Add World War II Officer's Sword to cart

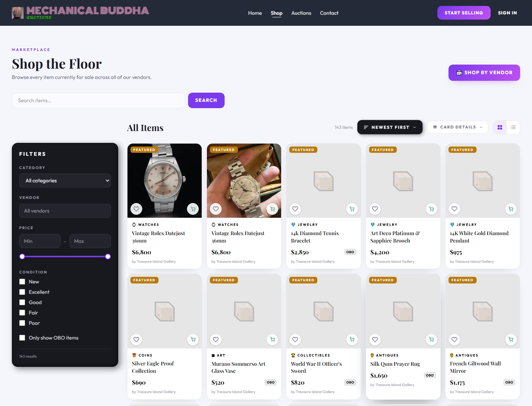pos(352,340)
